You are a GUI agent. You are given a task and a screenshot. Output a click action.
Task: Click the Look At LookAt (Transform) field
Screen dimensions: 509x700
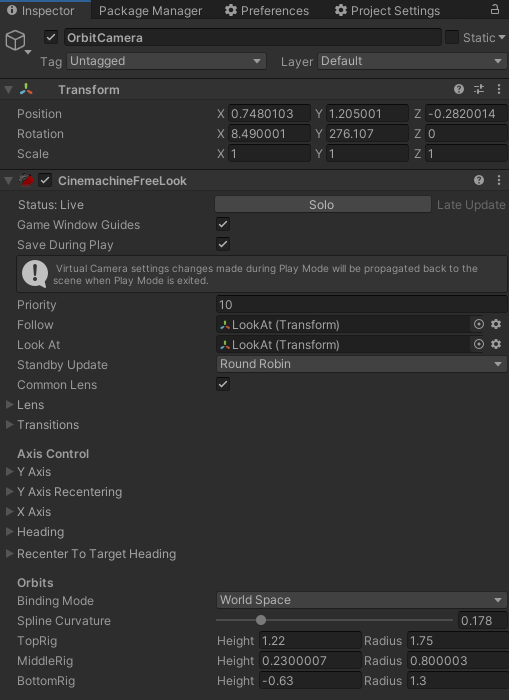coord(343,345)
